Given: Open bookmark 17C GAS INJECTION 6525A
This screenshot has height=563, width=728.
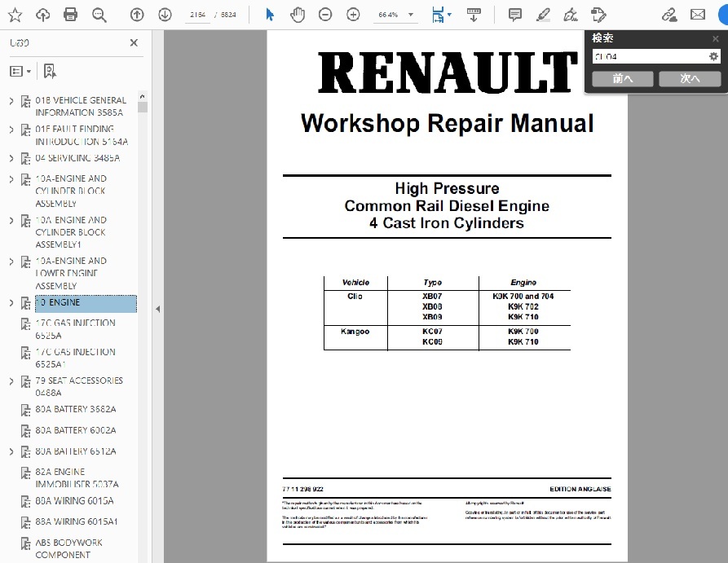Looking at the screenshot, I should (75, 329).
